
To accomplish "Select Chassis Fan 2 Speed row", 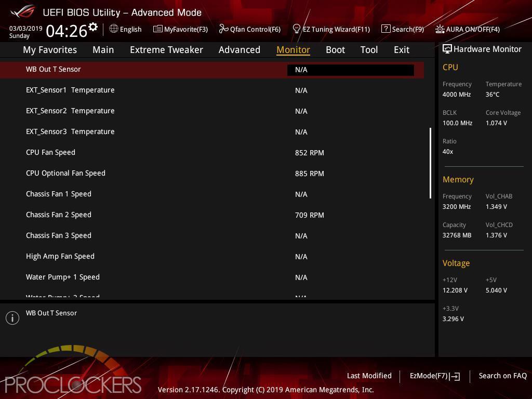I will point(212,215).
